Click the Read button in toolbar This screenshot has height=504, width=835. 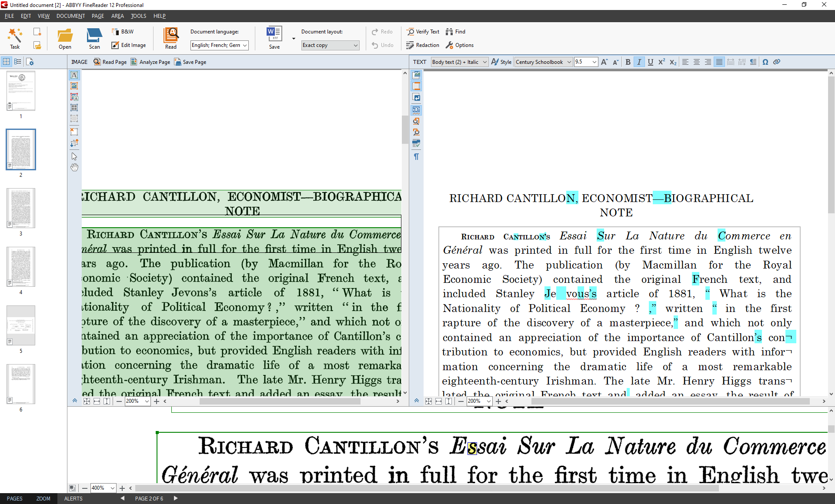[170, 38]
